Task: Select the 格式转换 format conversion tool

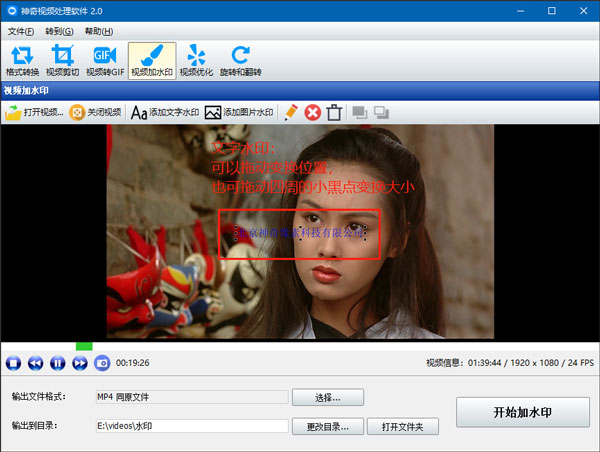Action: [22, 61]
